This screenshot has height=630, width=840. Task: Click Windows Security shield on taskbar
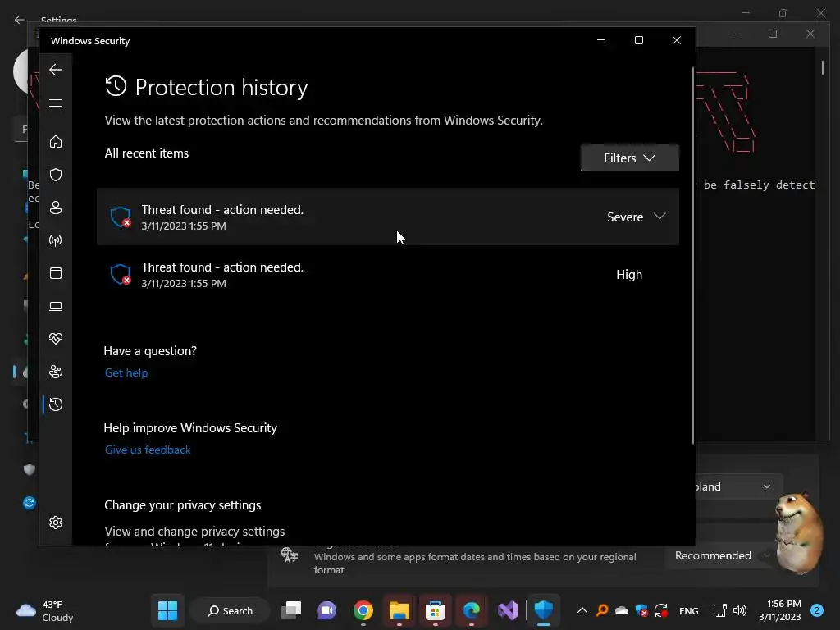544,610
